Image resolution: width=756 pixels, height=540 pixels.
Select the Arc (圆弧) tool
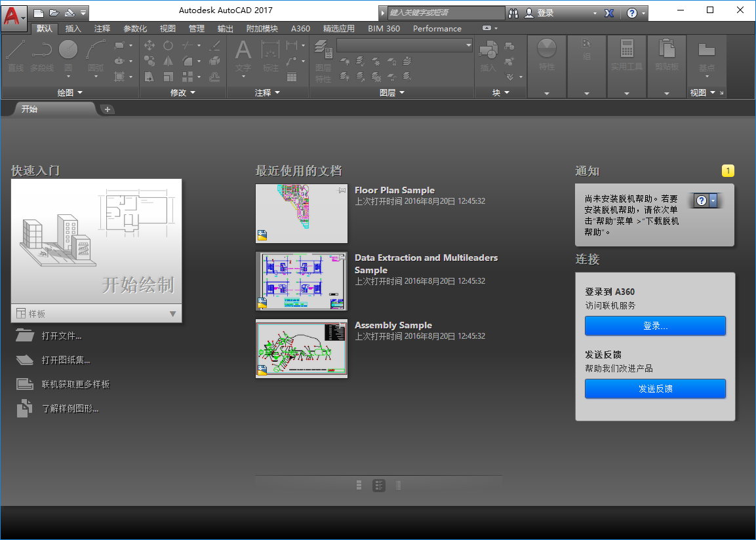point(96,56)
